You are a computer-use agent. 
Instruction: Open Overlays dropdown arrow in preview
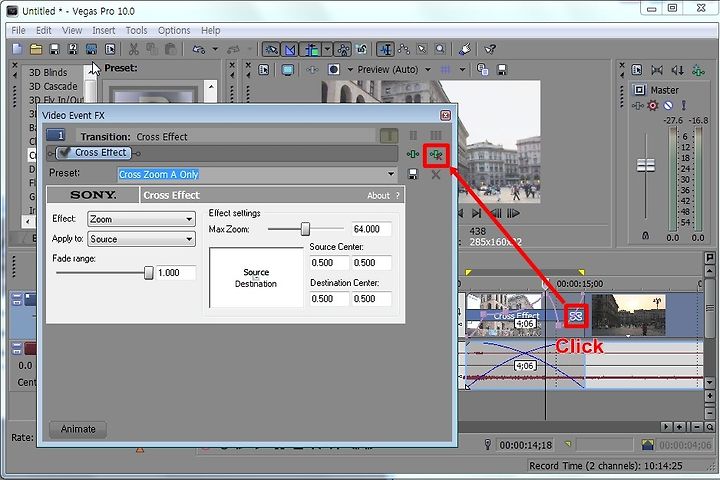pos(462,70)
